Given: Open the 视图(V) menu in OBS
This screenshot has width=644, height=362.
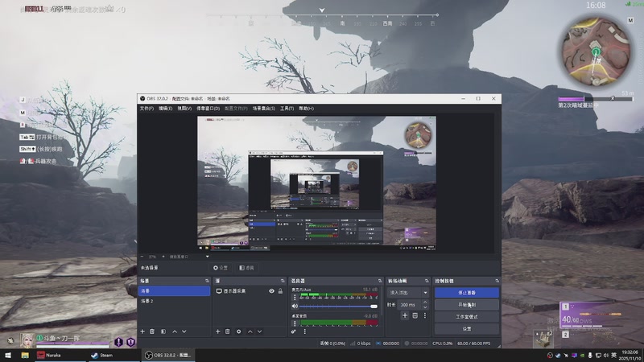Looking at the screenshot, I should tap(184, 109).
